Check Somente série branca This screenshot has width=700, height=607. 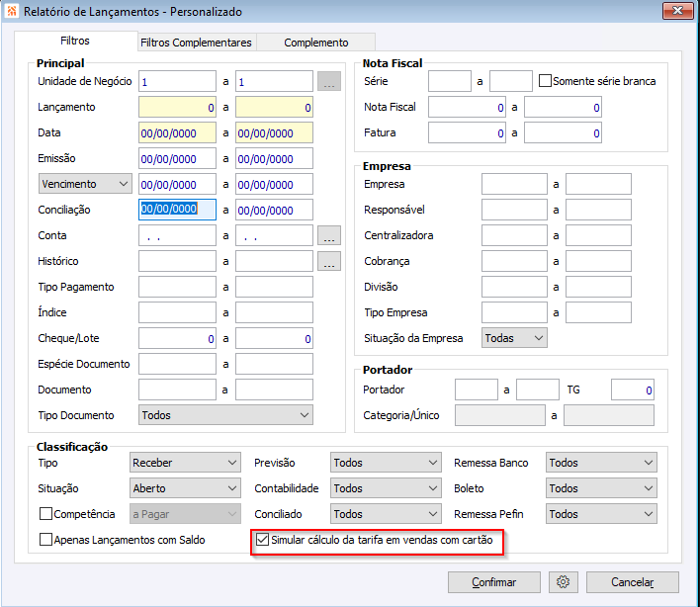click(545, 81)
